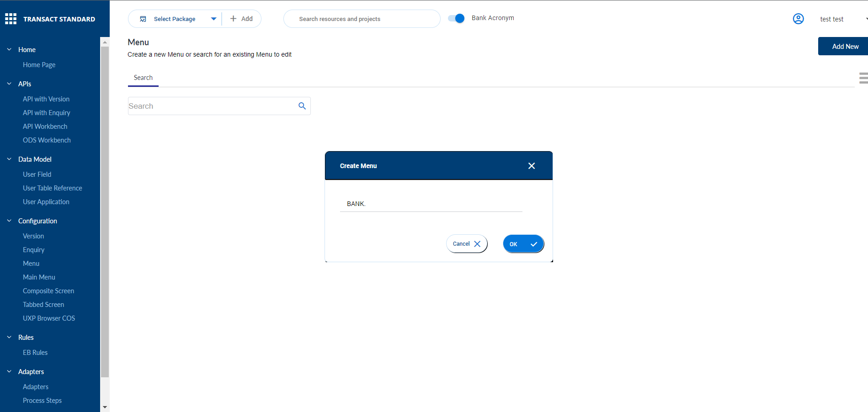
Task: Click the BANK. menu name input field
Action: (x=431, y=204)
